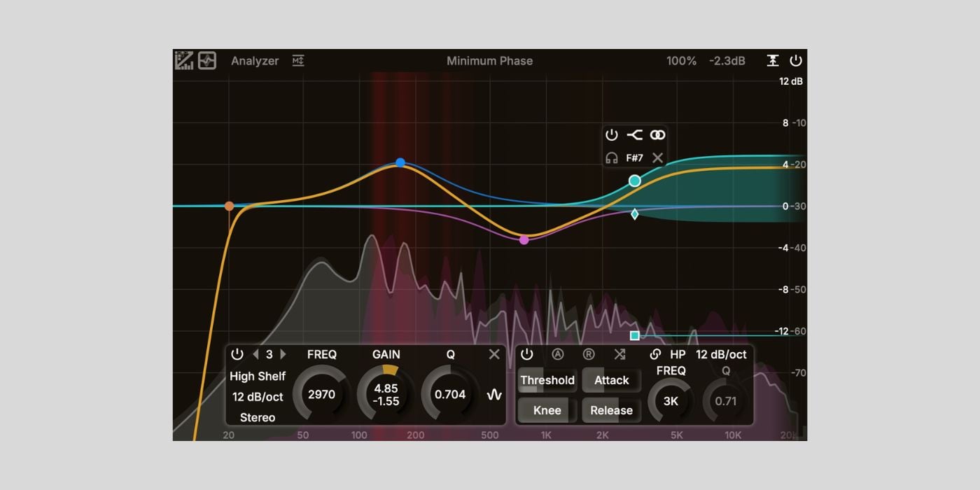
Task: Select the waveform view icon next to it
Action: pos(207,60)
